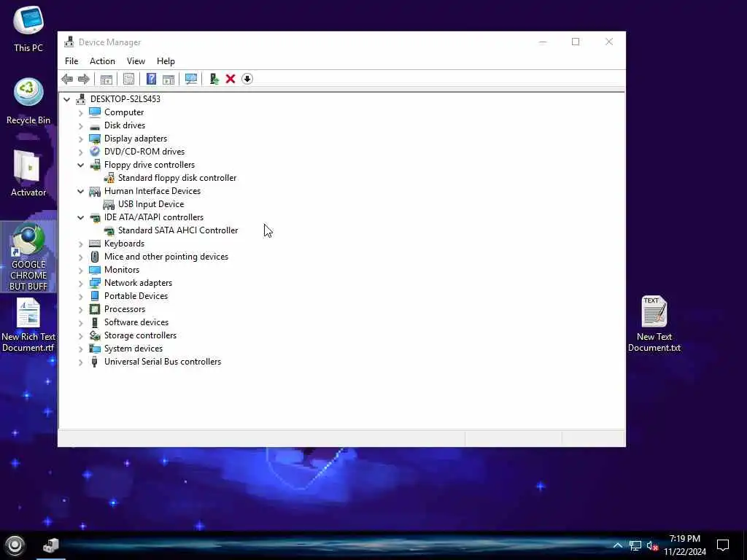Expand the Software devices category
Viewport: 747px width, 560px height.
click(x=80, y=323)
